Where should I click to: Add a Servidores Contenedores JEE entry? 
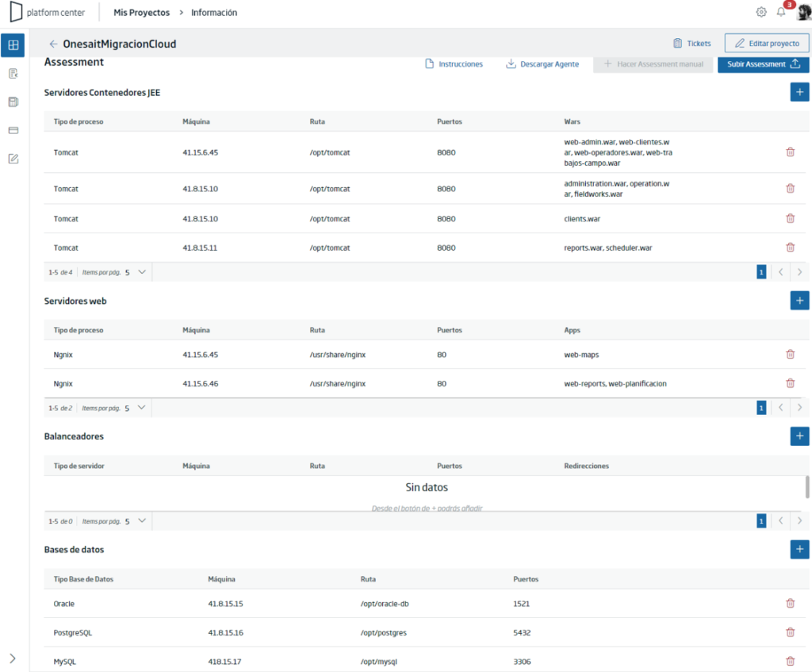[x=799, y=92]
